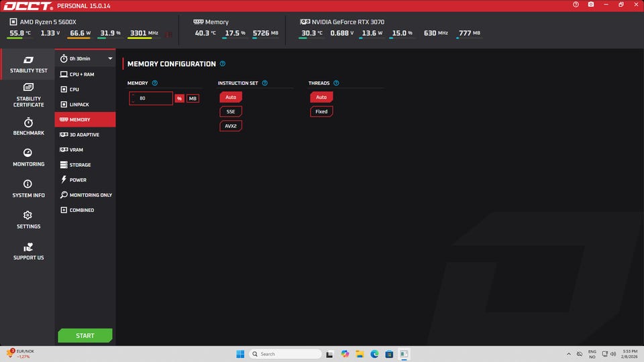Select the VRAM test

(85, 149)
